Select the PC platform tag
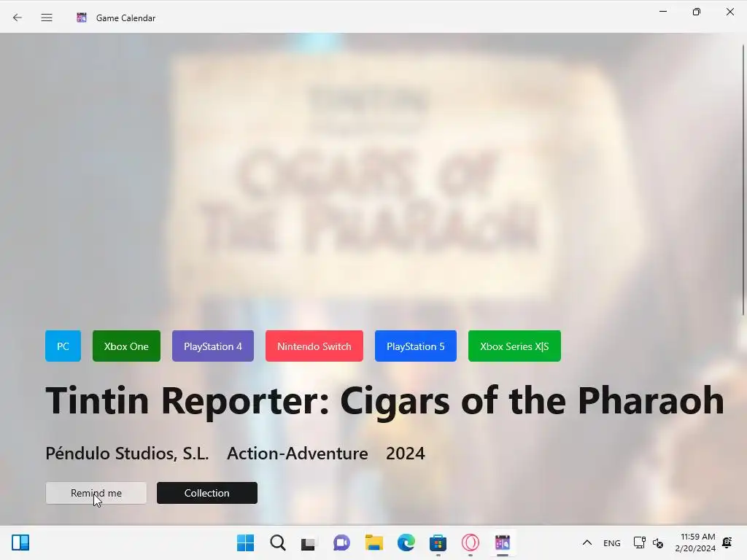Viewport: 747px width, 560px height. pos(63,346)
